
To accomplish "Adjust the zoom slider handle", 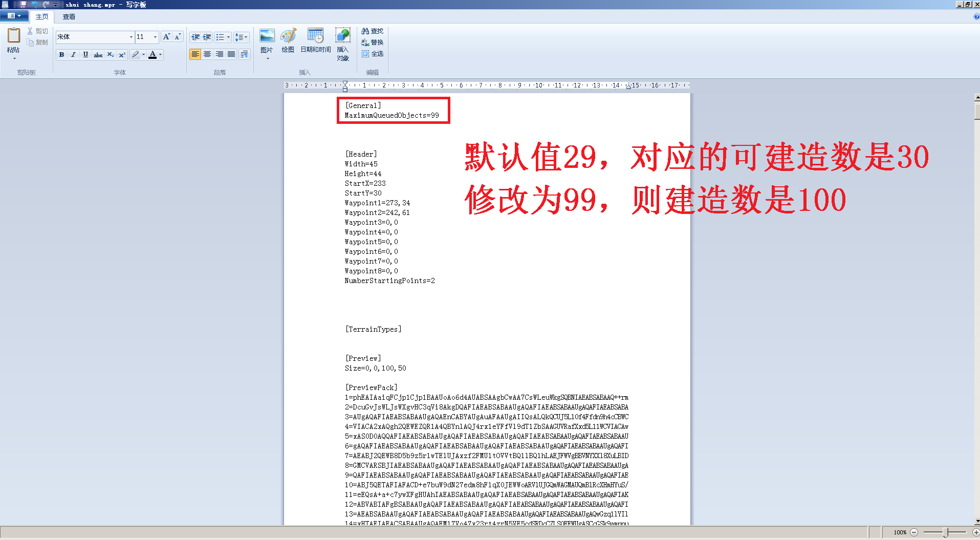I will pyautogui.click(x=945, y=532).
